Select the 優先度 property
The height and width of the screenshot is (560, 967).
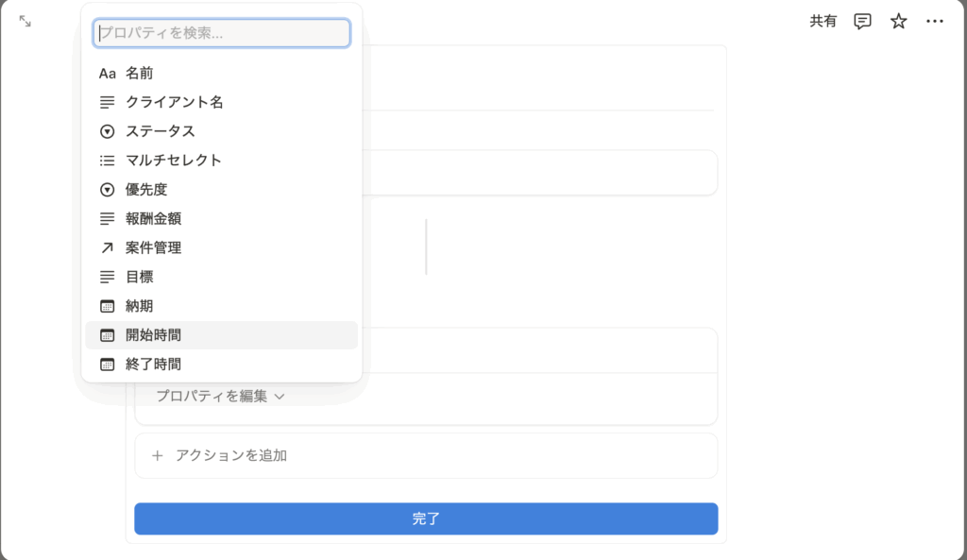145,190
